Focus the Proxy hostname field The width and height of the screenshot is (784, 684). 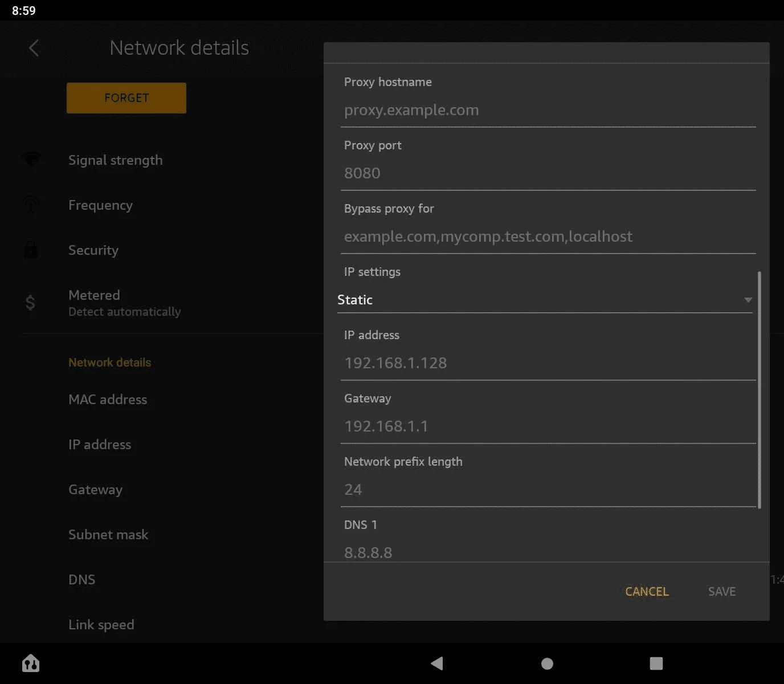548,110
